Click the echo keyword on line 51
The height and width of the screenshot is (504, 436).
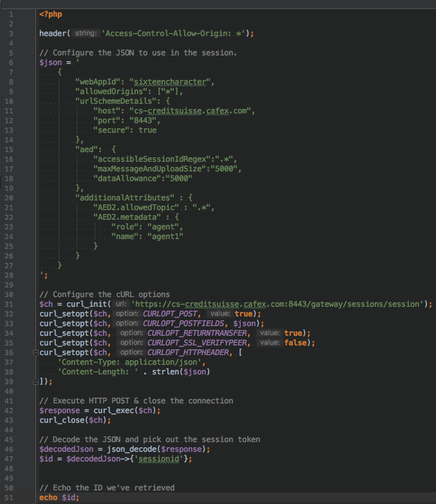[x=48, y=498]
